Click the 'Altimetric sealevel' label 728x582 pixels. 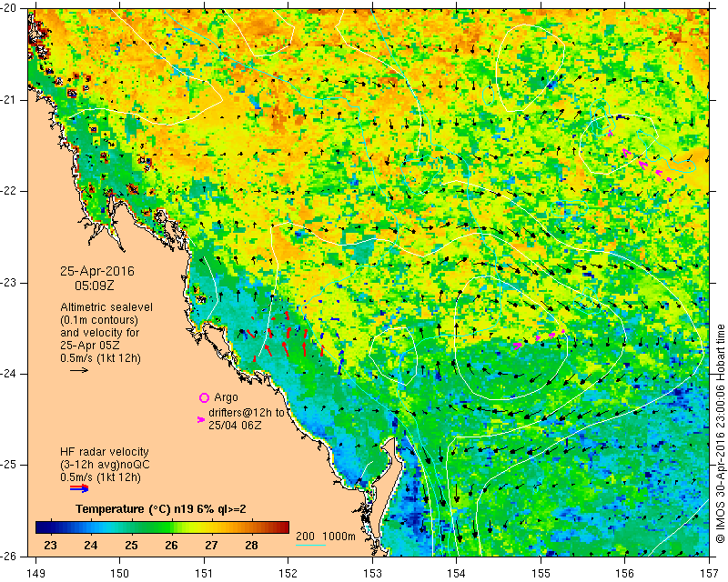point(106,307)
